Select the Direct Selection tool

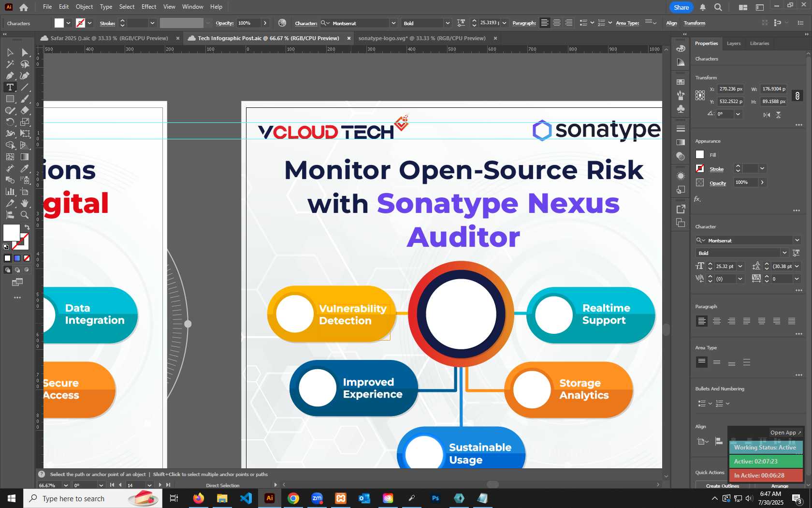pyautogui.click(x=25, y=52)
